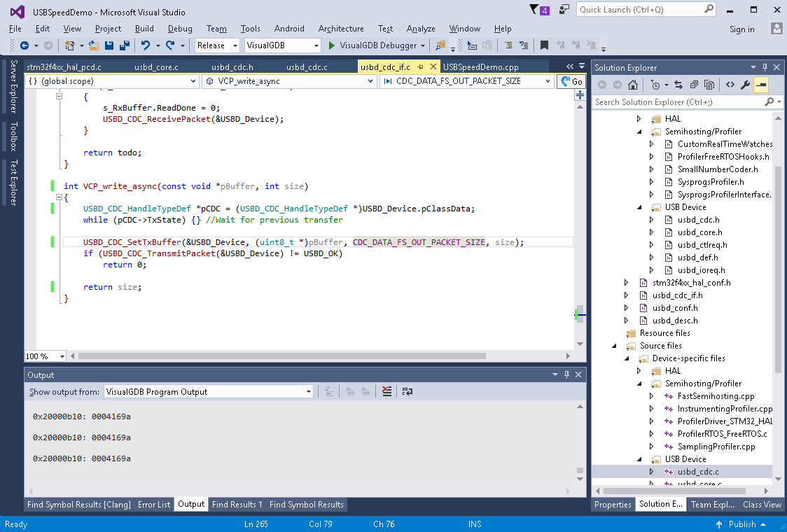Toggle the highlighted Preview Selected Items button
Image resolution: width=787 pixels, height=532 pixels.
click(x=761, y=85)
